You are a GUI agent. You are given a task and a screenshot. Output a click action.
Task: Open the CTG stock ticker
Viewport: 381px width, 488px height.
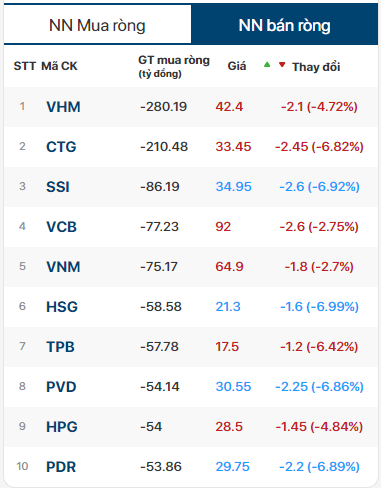coord(61,147)
